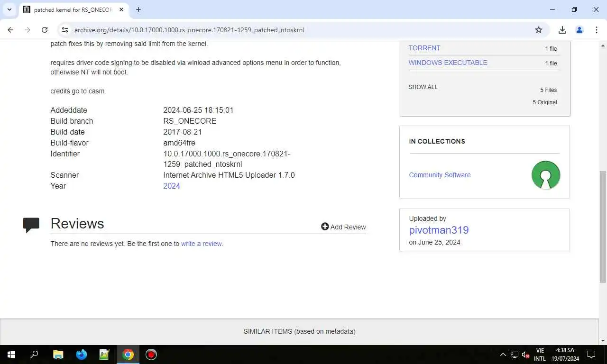Image resolution: width=607 pixels, height=364 pixels.
Task: Click the Scanner value HTML5 Uploader 1.7.0
Action: pyautogui.click(x=229, y=175)
